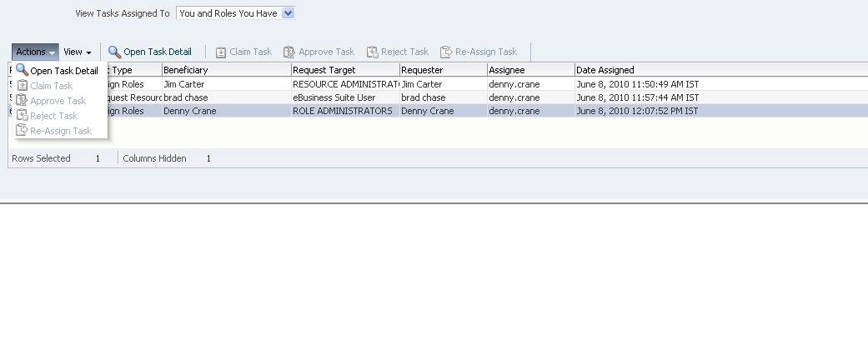
Task: Click the eBusiness Suite User cell
Action: 345,97
